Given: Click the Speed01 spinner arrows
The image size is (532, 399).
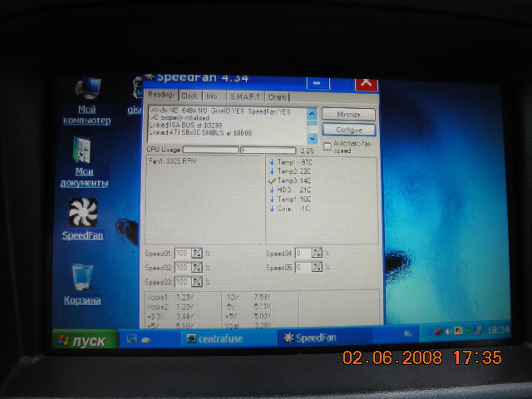Looking at the screenshot, I should 197,253.
